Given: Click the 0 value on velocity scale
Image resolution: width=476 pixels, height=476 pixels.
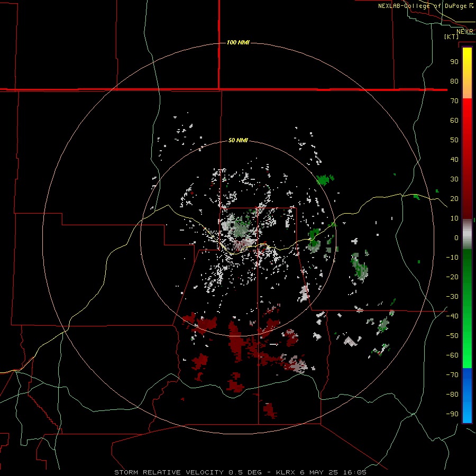Looking at the screenshot, I should point(456,237).
